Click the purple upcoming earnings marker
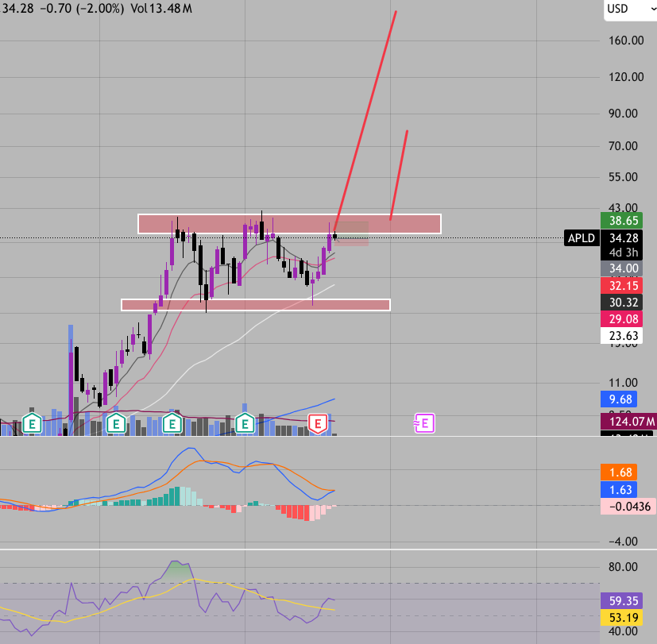The height and width of the screenshot is (644, 657). click(x=424, y=423)
